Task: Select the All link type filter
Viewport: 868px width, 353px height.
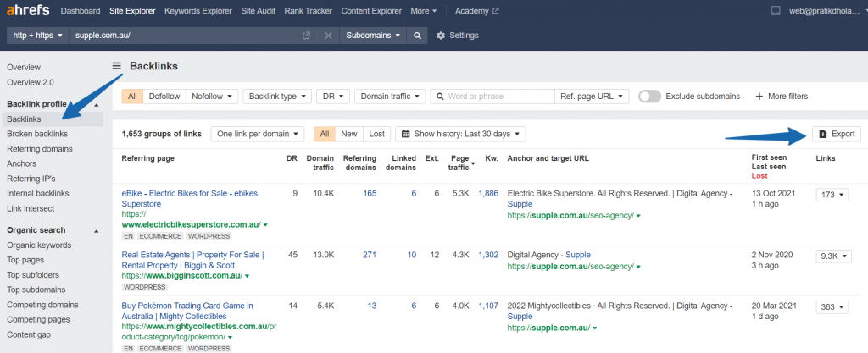Action: (132, 97)
